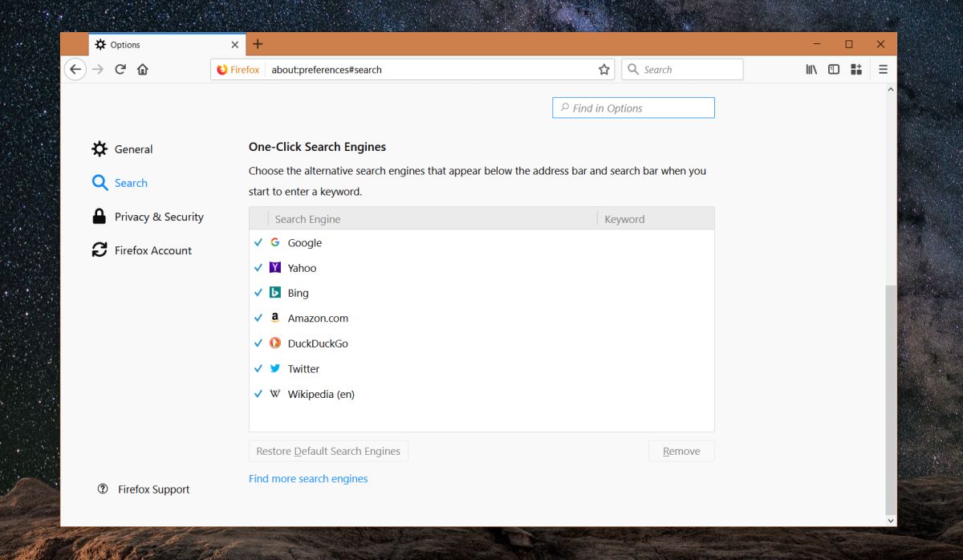
Task: Open a new tab with plus button
Action: [258, 44]
